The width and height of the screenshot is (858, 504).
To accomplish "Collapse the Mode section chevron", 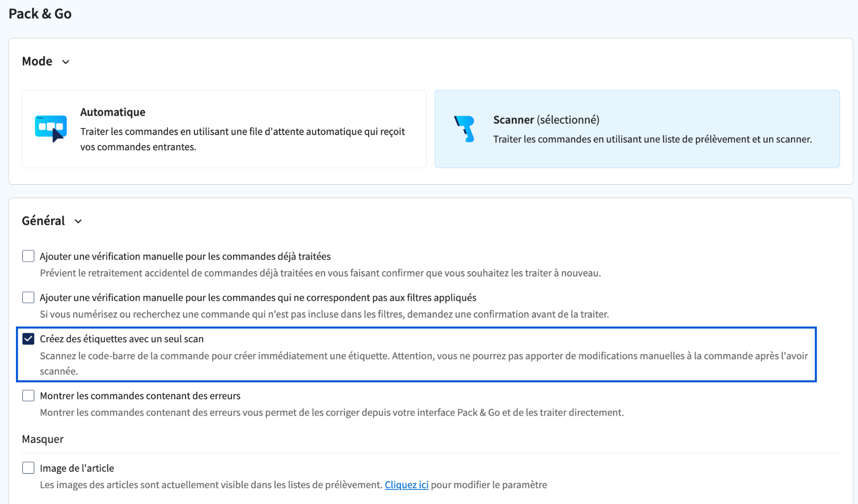I will (66, 62).
